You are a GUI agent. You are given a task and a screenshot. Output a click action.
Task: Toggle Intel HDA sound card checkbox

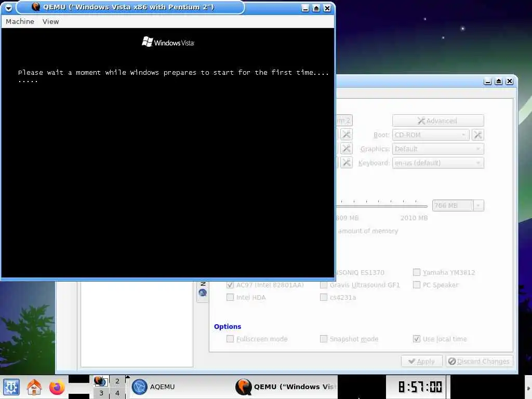[230, 297]
